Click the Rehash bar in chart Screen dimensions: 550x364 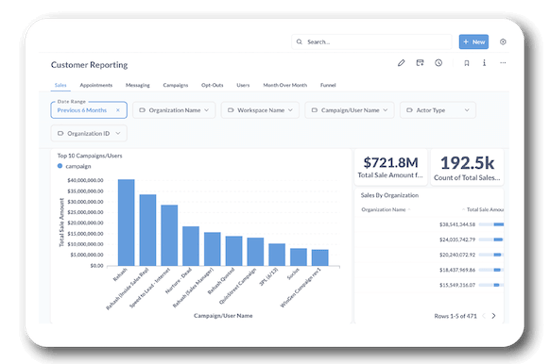[x=126, y=222]
